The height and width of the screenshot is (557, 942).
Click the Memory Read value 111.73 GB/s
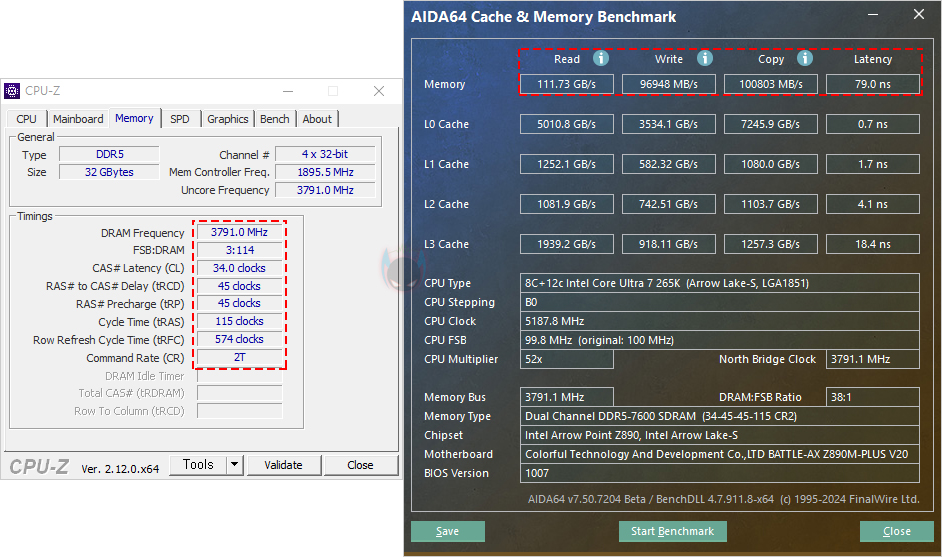tap(567, 84)
